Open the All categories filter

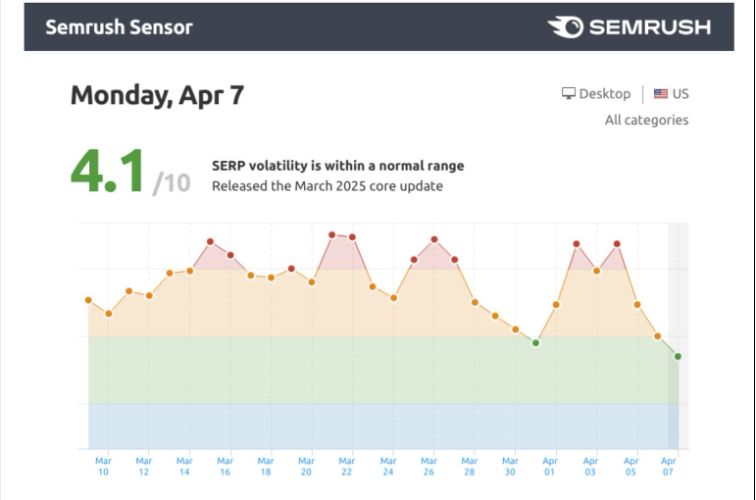tap(647, 120)
